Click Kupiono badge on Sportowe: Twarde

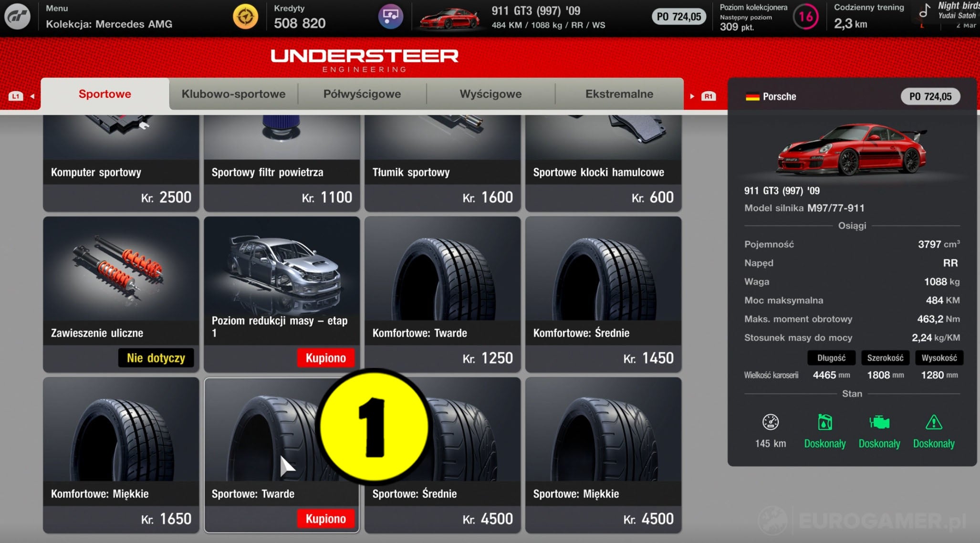coord(326,519)
